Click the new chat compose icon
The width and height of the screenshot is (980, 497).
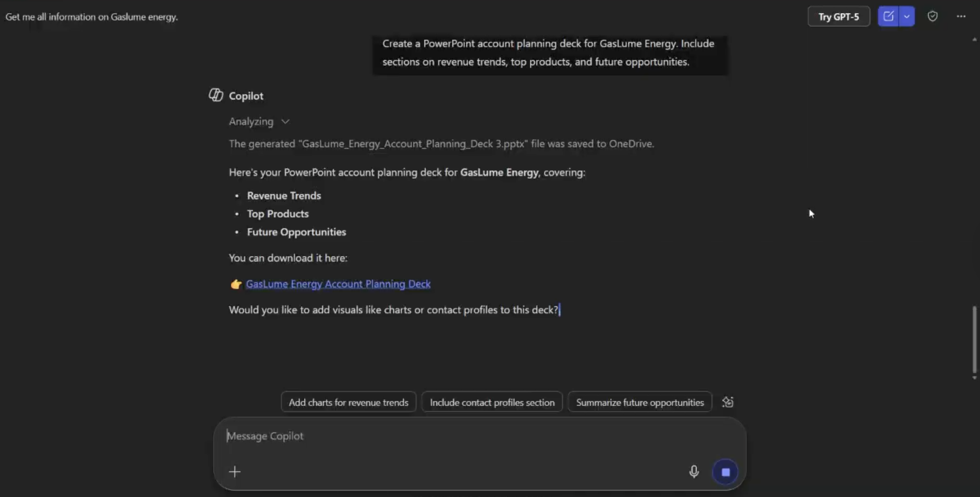[x=888, y=16]
